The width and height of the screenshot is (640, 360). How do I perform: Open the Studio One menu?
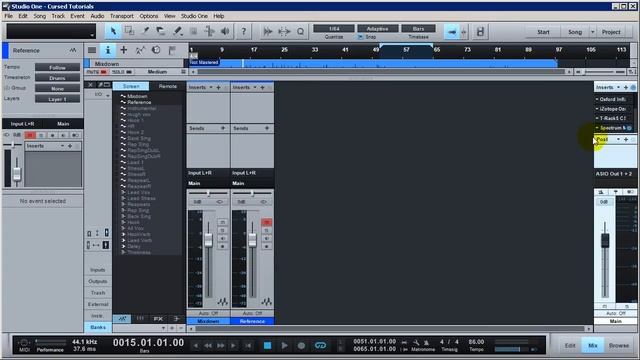[x=194, y=16]
